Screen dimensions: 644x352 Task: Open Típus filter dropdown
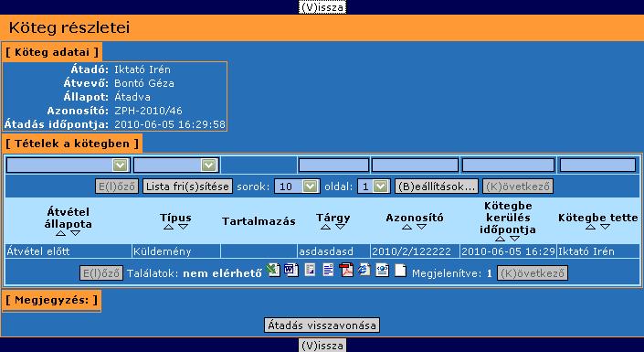click(x=208, y=165)
